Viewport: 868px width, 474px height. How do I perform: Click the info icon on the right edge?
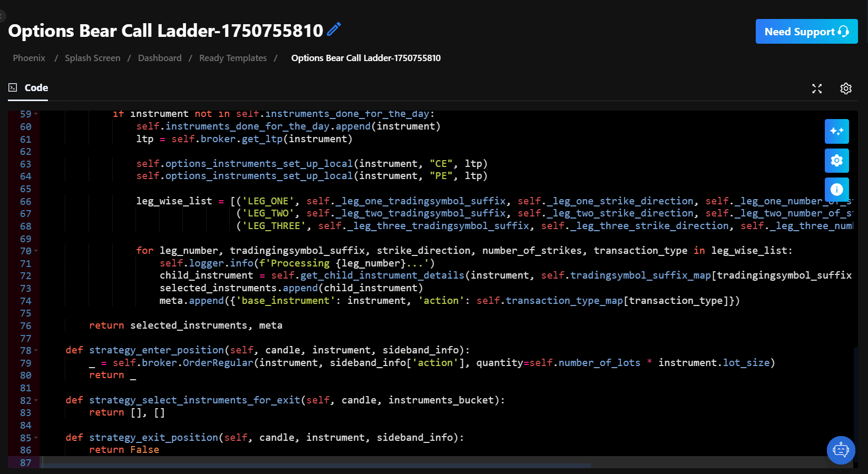point(837,189)
